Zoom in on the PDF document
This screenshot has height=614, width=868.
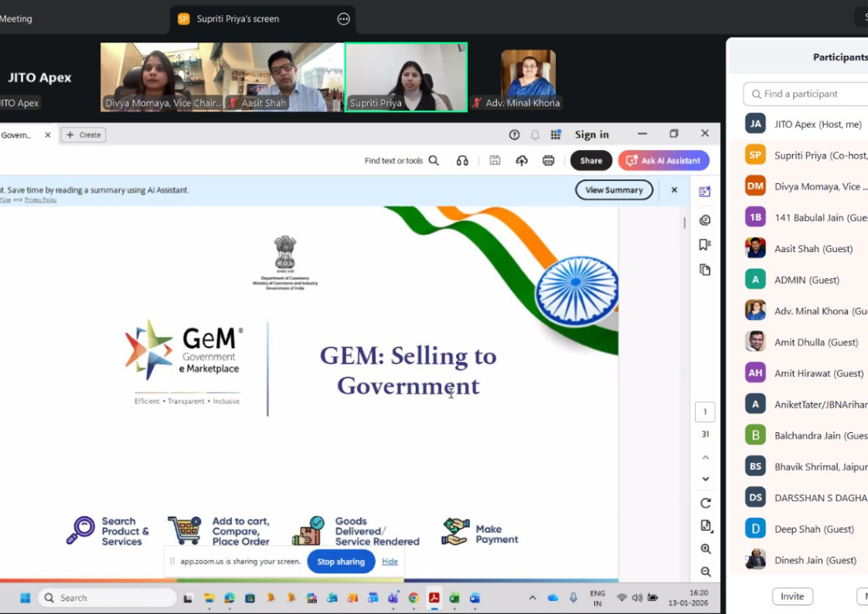[706, 549]
